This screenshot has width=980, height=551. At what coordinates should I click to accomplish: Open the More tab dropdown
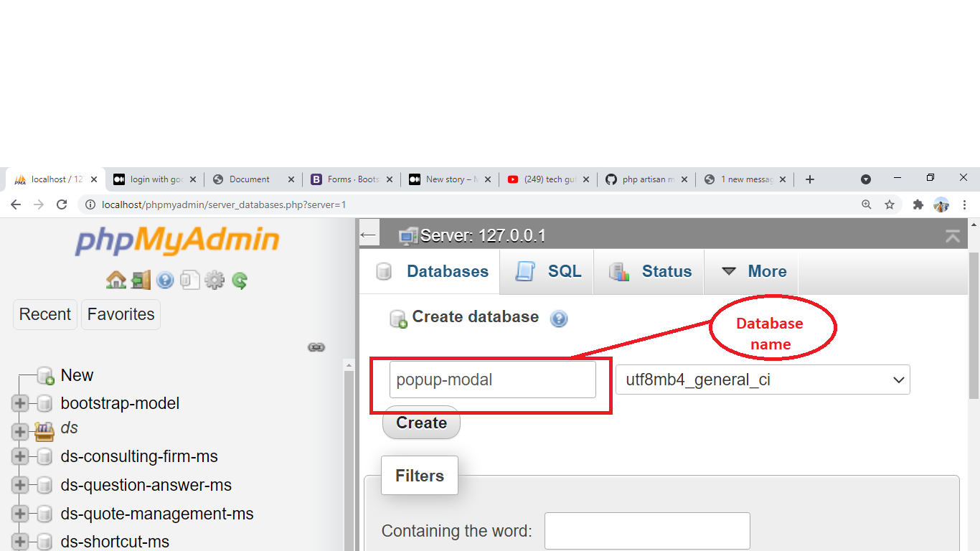coord(751,271)
